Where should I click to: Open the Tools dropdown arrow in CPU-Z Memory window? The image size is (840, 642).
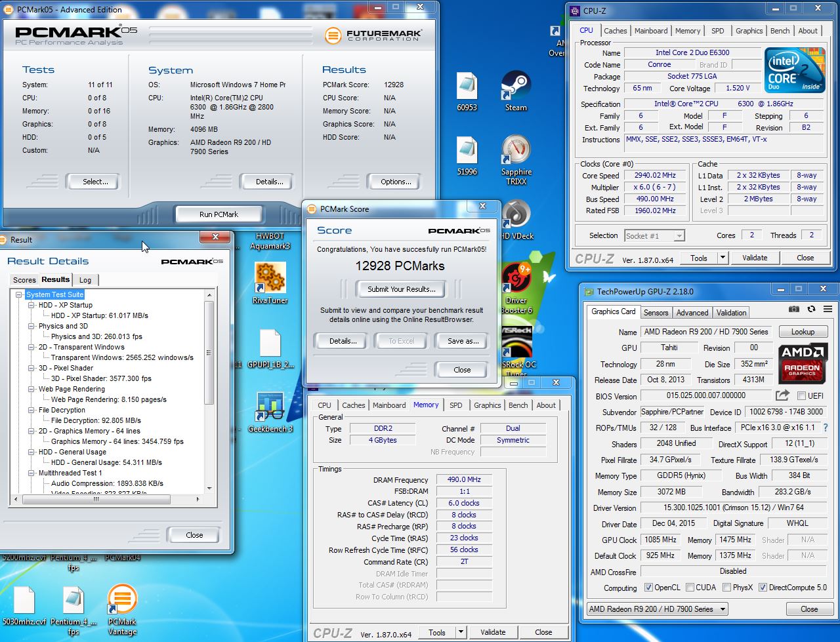click(461, 632)
